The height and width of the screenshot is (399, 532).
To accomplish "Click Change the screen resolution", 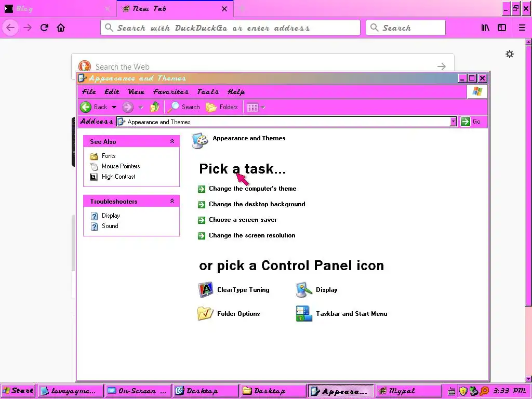I will point(247,235).
